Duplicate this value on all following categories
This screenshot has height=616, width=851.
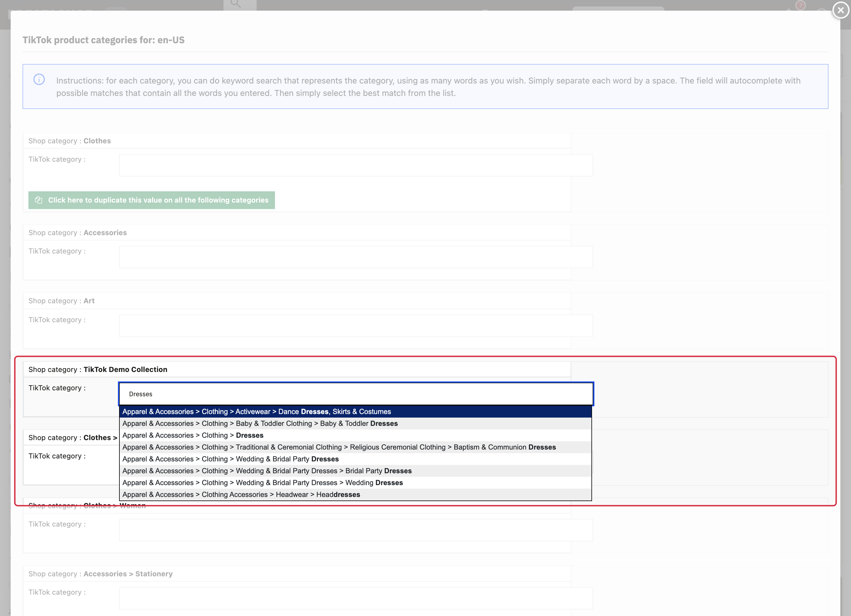pos(152,200)
